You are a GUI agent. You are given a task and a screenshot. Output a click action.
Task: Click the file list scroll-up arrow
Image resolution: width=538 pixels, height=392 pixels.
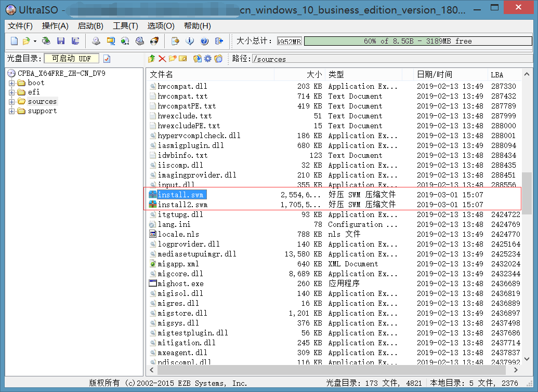pyautogui.click(x=527, y=74)
